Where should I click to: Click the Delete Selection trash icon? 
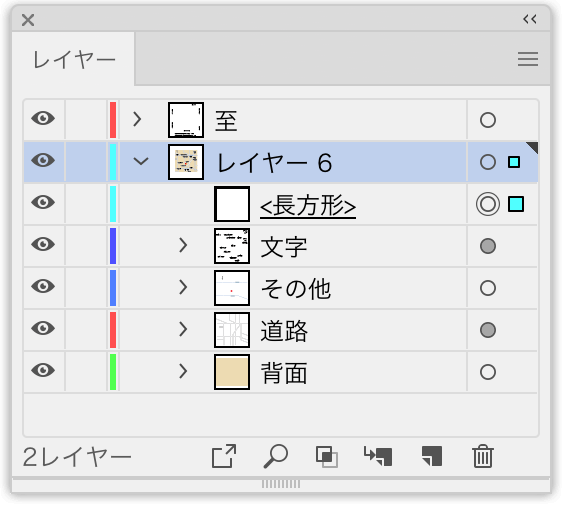[483, 456]
